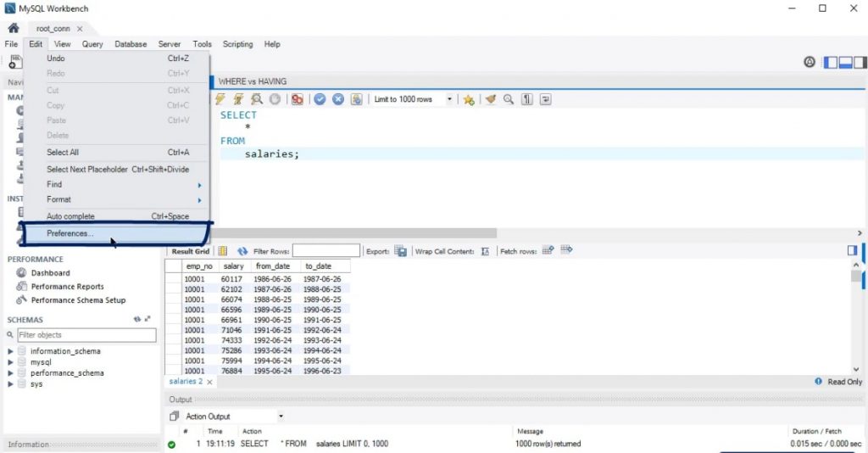Screen dimensions: 868x453
Task: Open the Dashboard under Performance
Action: tap(50, 273)
